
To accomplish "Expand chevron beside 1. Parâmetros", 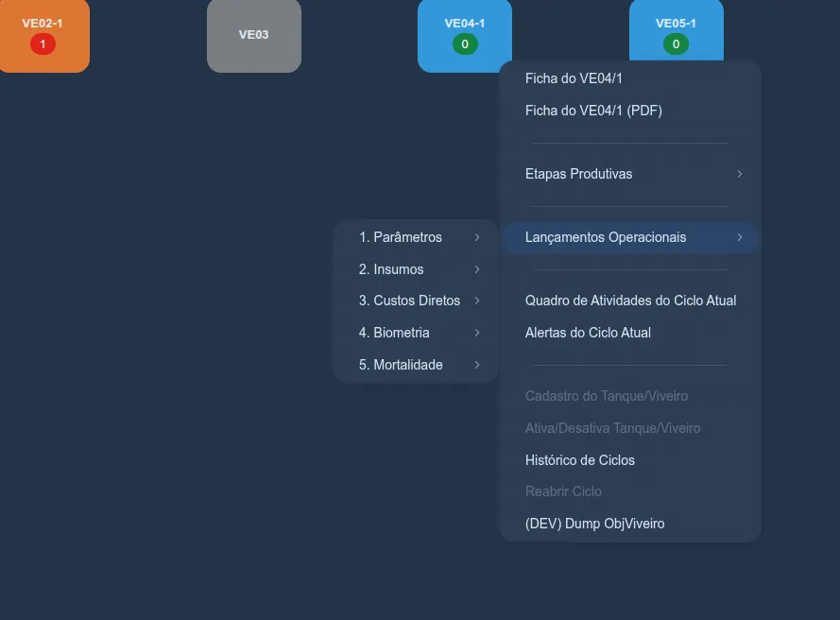I will pos(477,237).
